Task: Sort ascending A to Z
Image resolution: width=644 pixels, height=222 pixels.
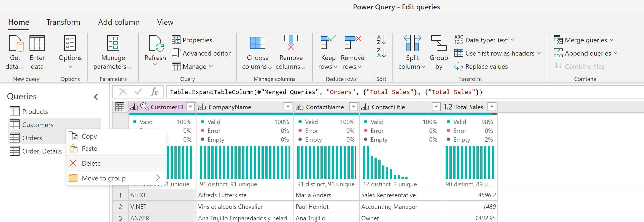Action: pyautogui.click(x=381, y=40)
